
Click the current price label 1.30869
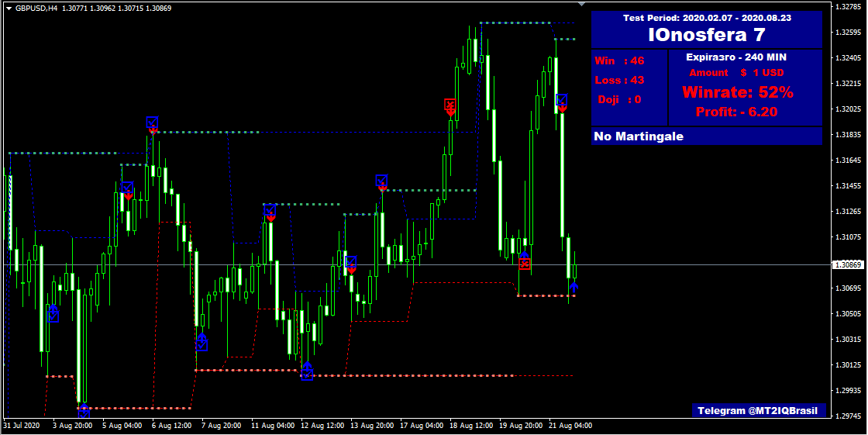click(x=848, y=265)
